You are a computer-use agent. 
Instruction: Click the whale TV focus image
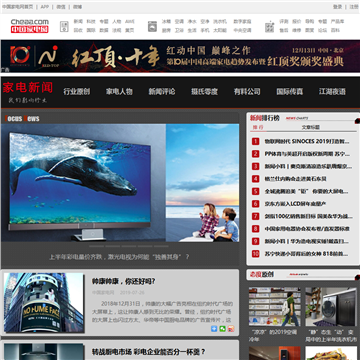tap(120, 183)
